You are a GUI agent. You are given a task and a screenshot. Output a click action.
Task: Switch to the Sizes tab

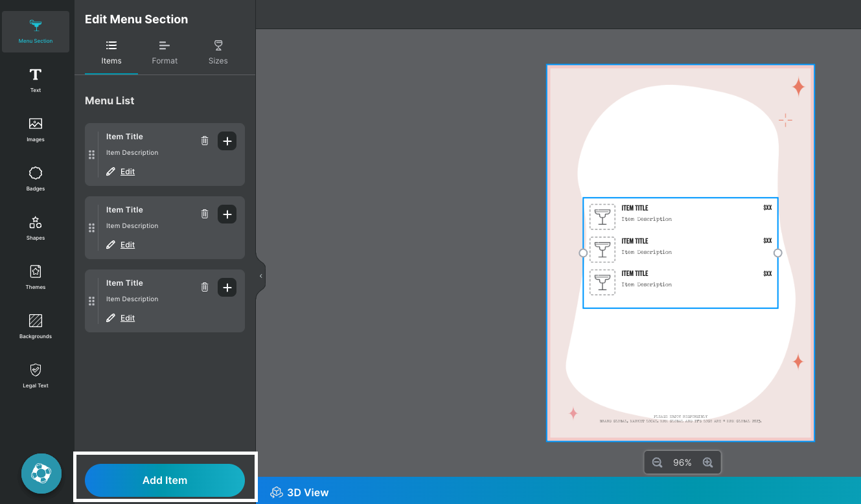pyautogui.click(x=218, y=52)
